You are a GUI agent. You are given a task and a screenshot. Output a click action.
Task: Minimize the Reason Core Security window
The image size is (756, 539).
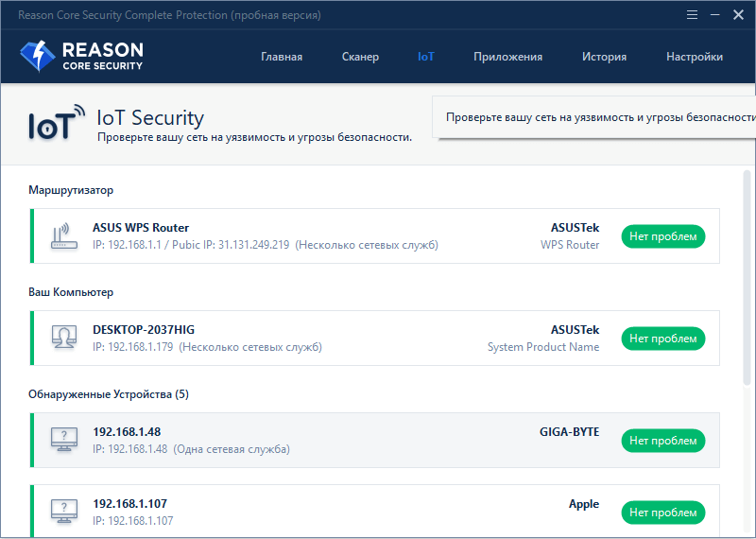pyautogui.click(x=715, y=15)
